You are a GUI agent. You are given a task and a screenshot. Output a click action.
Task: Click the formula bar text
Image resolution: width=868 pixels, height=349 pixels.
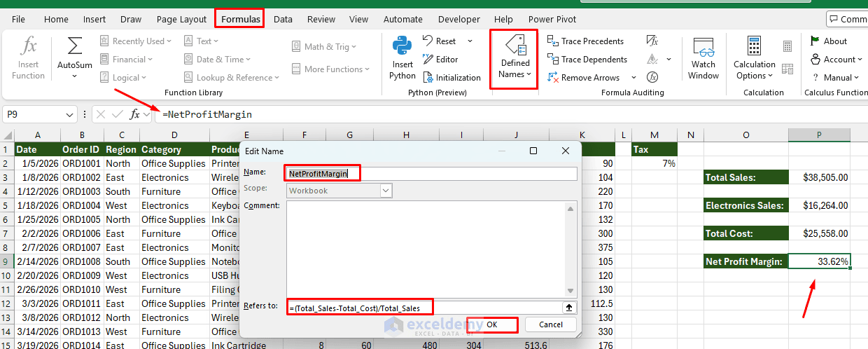pyautogui.click(x=207, y=114)
